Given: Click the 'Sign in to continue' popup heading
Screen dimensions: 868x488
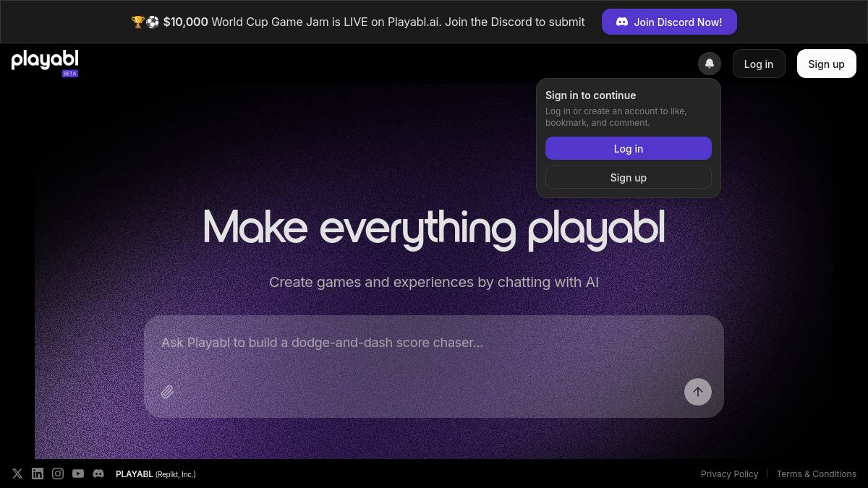Looking at the screenshot, I should [590, 95].
